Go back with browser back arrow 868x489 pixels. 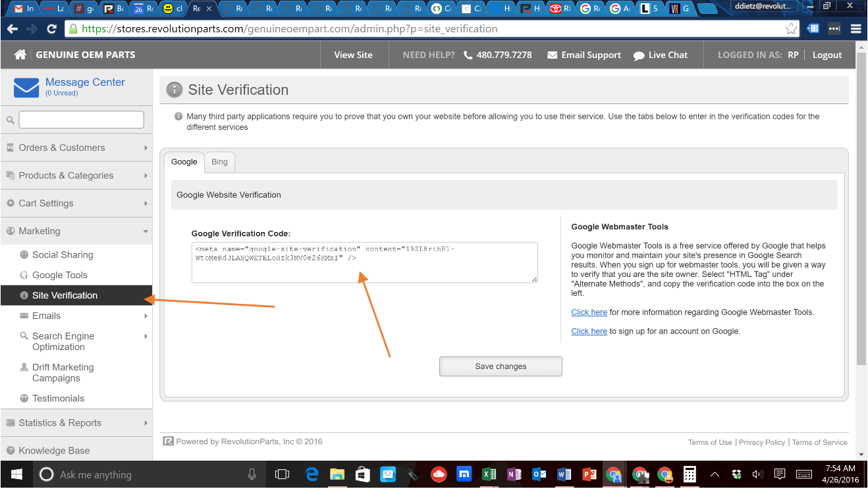(12, 29)
